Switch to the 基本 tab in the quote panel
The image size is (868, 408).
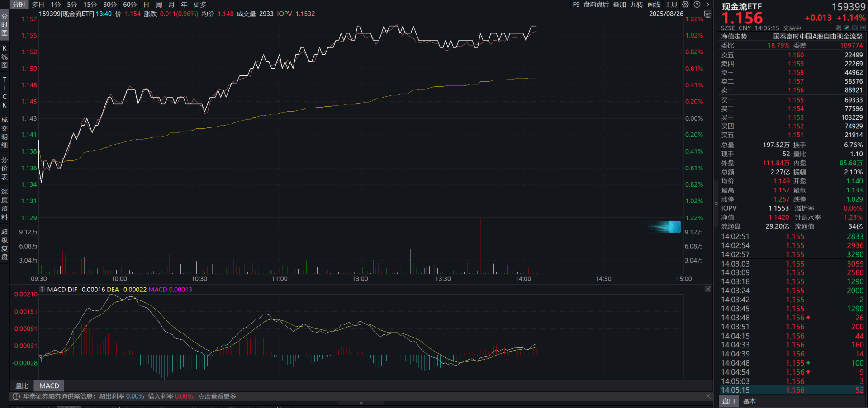[749, 401]
